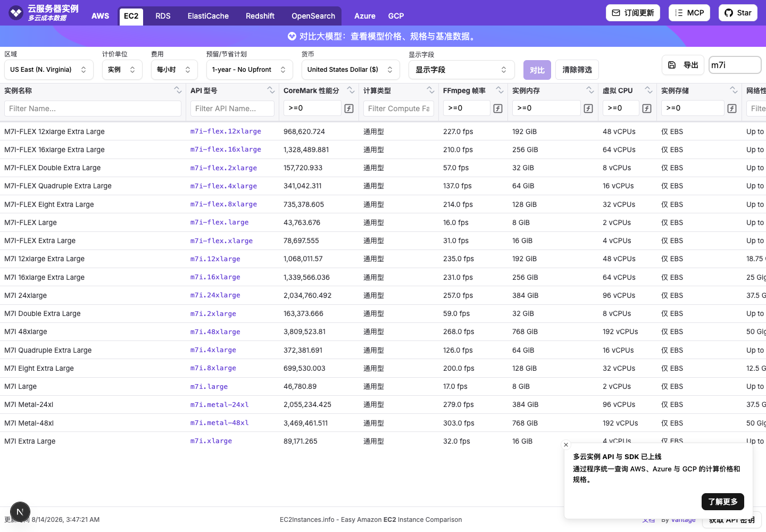Switch to the AWS tab

point(100,16)
